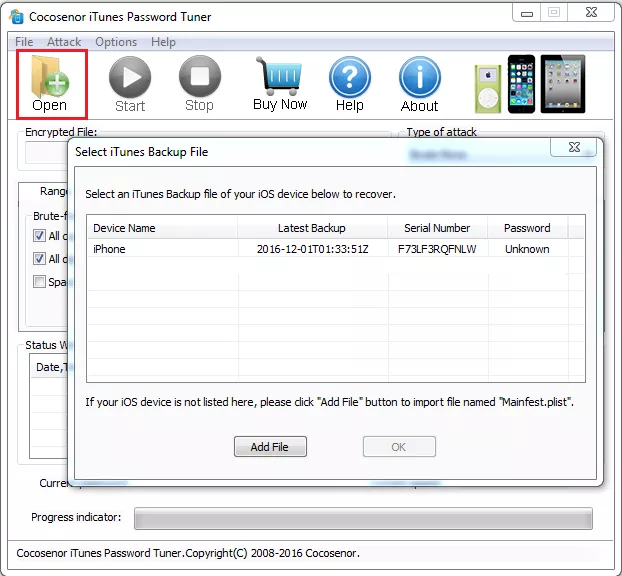Image resolution: width=622 pixels, height=576 pixels.
Task: Click the Stop icon in toolbar
Action: click(200, 76)
